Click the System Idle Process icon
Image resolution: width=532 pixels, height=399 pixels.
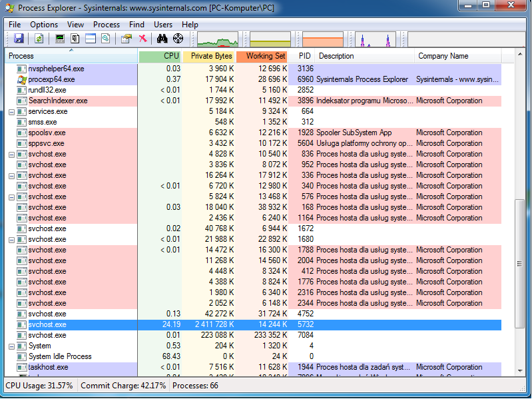click(22, 356)
